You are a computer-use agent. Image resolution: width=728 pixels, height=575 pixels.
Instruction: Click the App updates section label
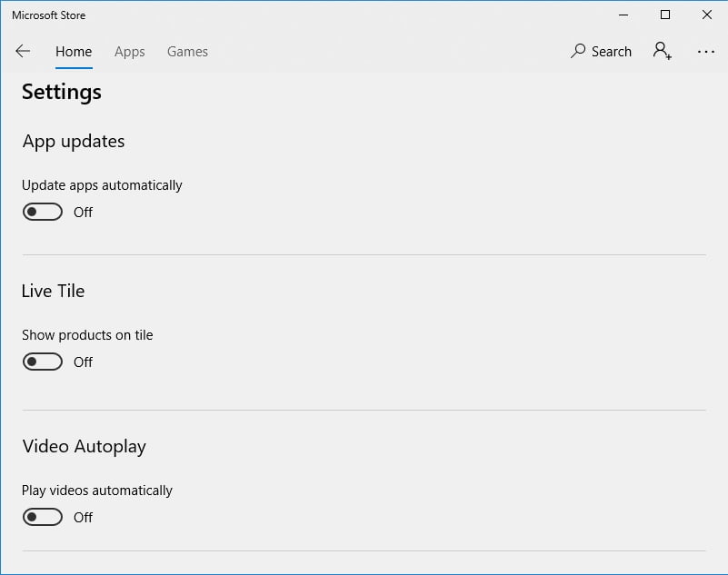coord(73,142)
